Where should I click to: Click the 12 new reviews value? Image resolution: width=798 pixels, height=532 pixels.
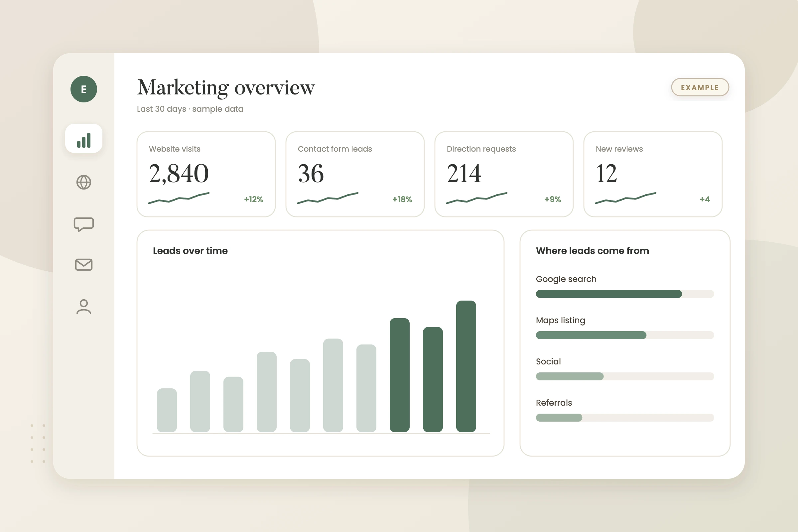pyautogui.click(x=606, y=173)
